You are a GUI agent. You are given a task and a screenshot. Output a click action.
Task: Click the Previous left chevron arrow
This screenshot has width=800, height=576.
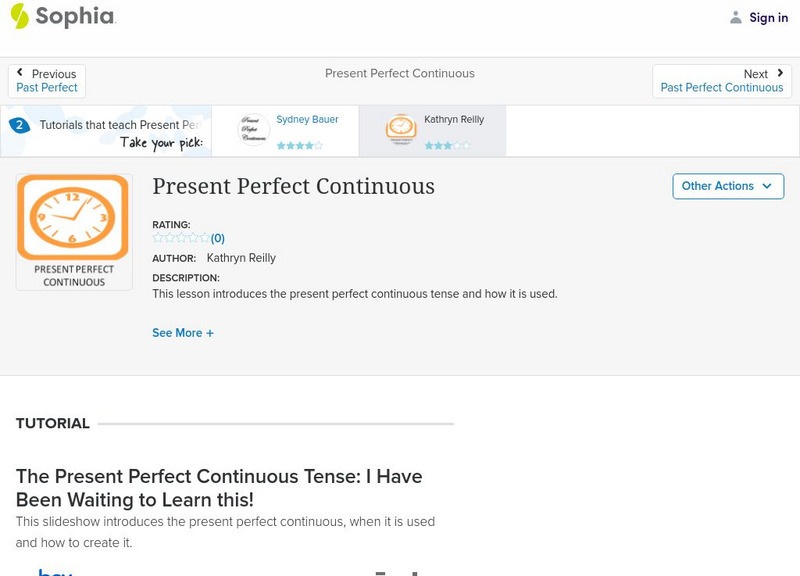(20, 73)
